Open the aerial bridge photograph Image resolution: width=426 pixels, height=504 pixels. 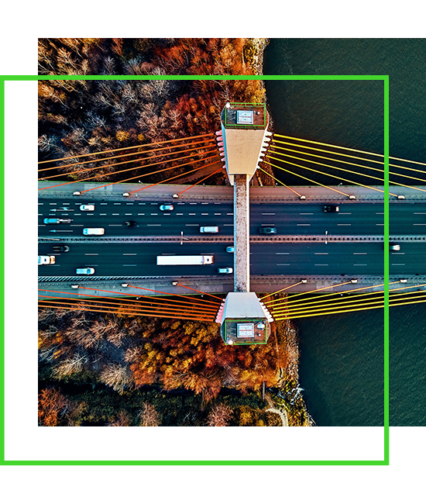(232, 232)
